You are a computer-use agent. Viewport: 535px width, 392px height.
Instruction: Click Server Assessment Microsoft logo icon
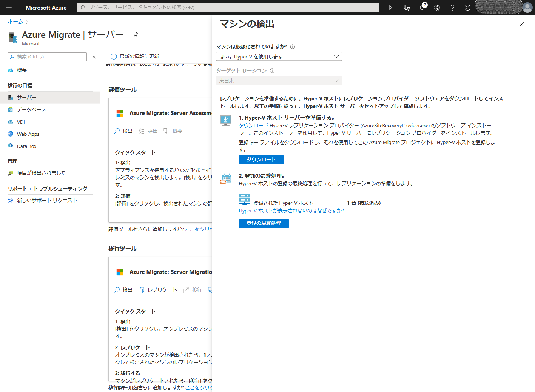[120, 113]
